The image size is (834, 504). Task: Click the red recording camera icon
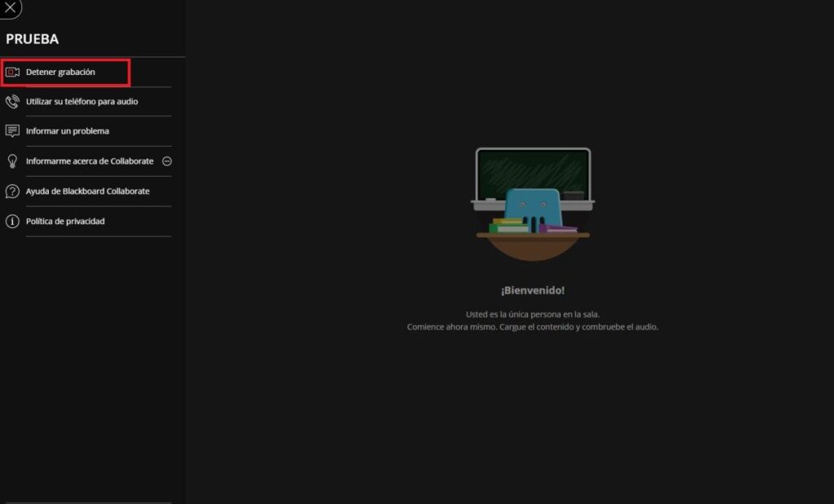pos(12,72)
